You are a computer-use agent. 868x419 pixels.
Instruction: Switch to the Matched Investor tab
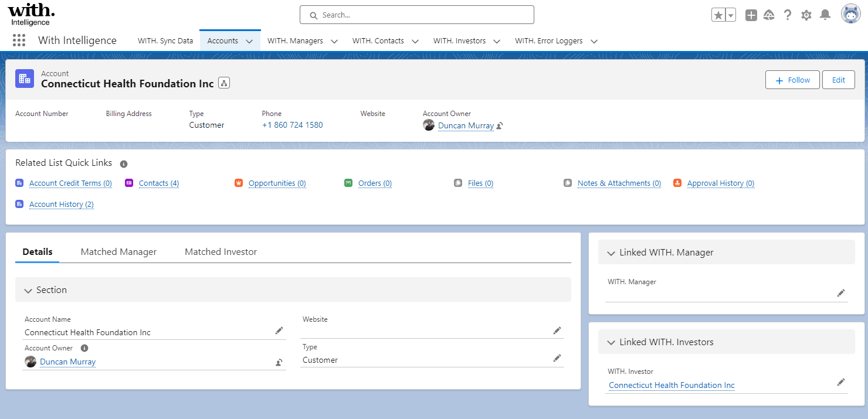tap(221, 252)
